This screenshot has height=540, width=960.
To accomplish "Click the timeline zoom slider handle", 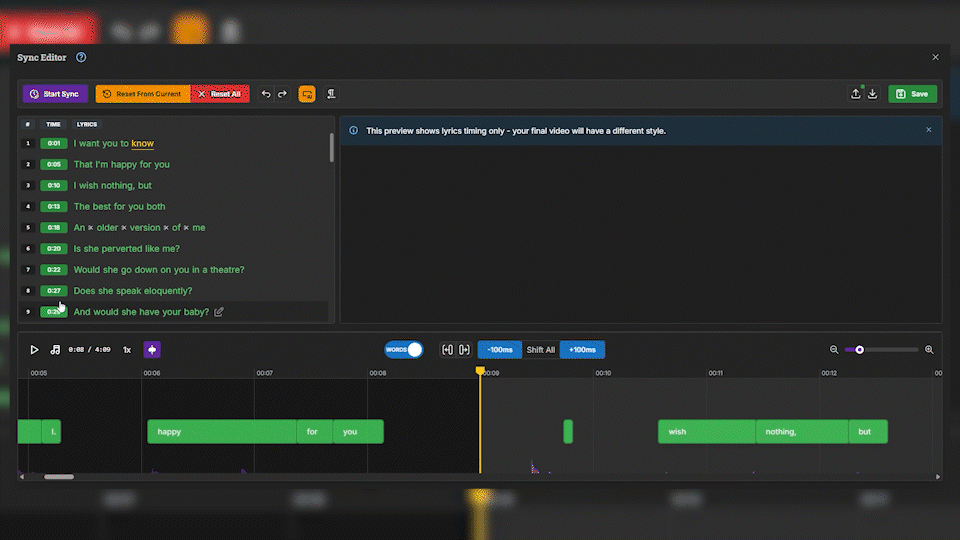I will [x=860, y=350].
